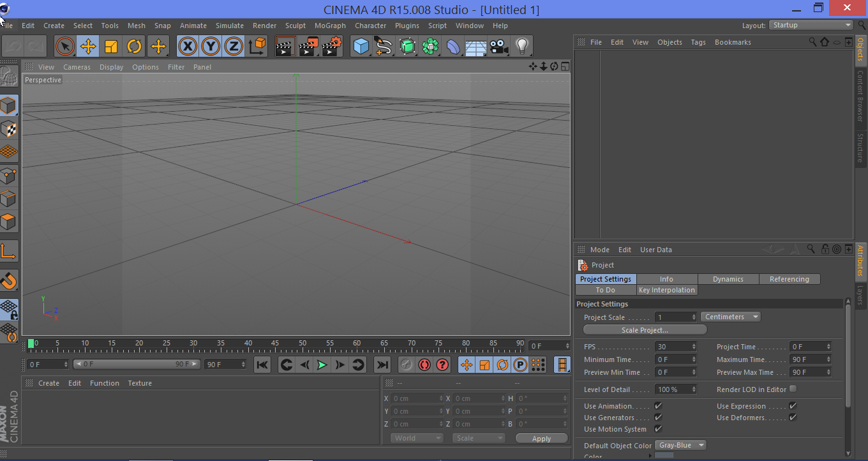Go to the start of animation
The width and height of the screenshot is (868, 461).
coord(262,365)
